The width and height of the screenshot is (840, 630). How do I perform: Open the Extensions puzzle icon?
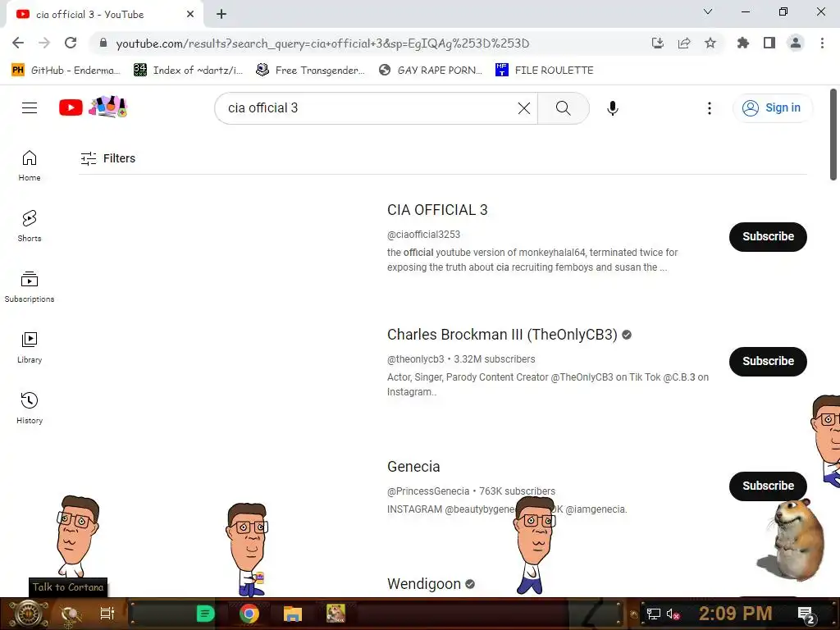pos(743,43)
